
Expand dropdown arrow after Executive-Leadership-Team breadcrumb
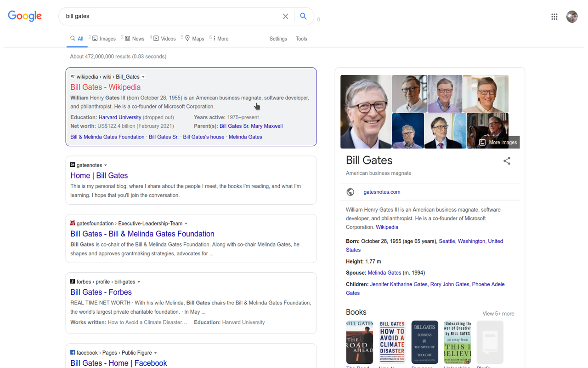(x=186, y=224)
